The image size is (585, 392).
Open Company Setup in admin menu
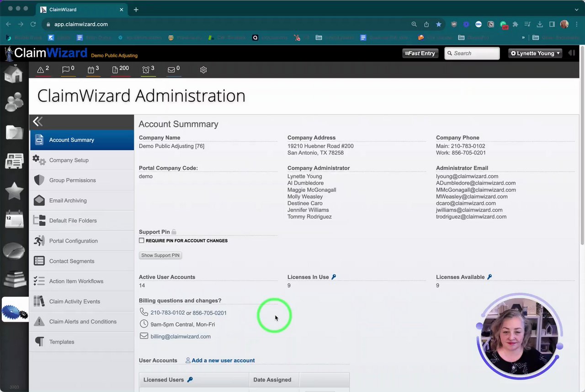point(82,160)
